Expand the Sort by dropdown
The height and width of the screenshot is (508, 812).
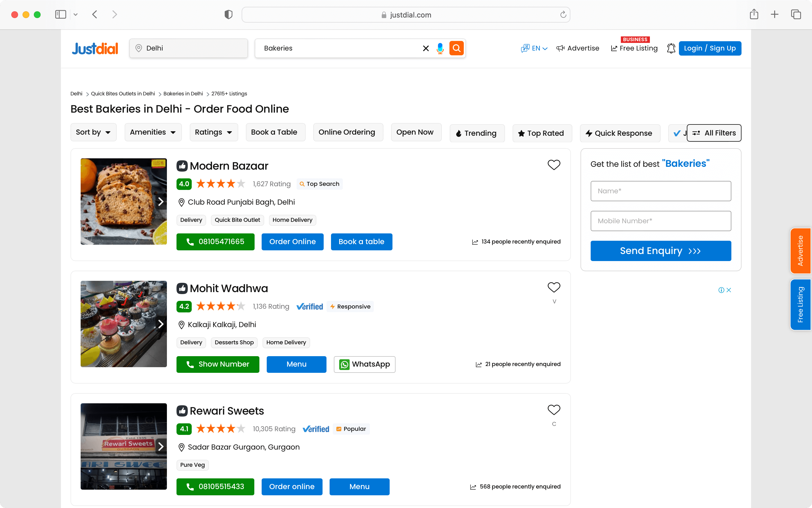(94, 132)
